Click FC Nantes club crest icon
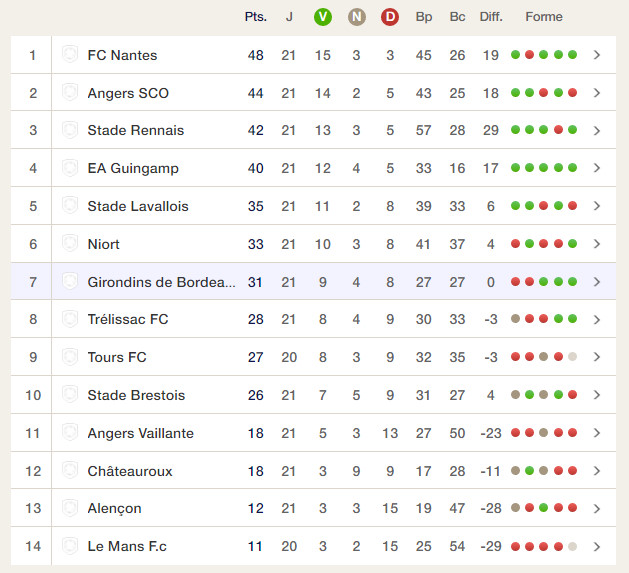 [70, 54]
